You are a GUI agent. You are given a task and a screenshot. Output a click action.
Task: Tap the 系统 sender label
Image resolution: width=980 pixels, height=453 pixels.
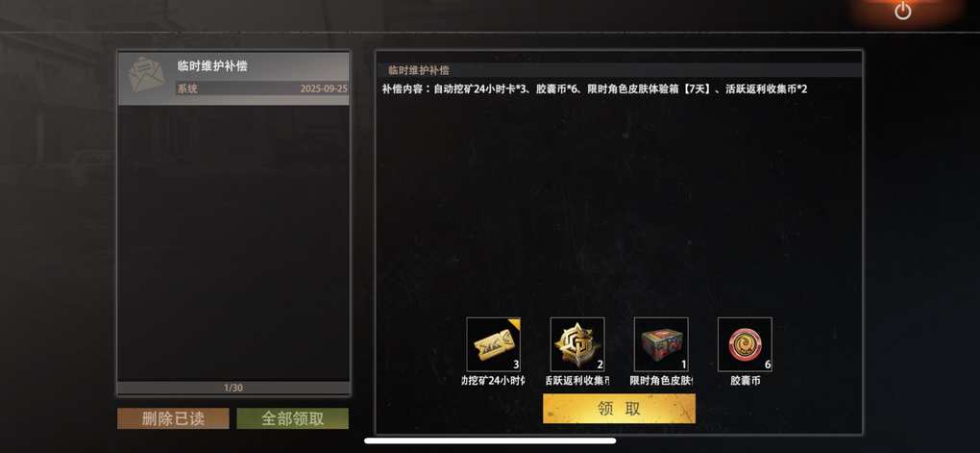coord(187,88)
